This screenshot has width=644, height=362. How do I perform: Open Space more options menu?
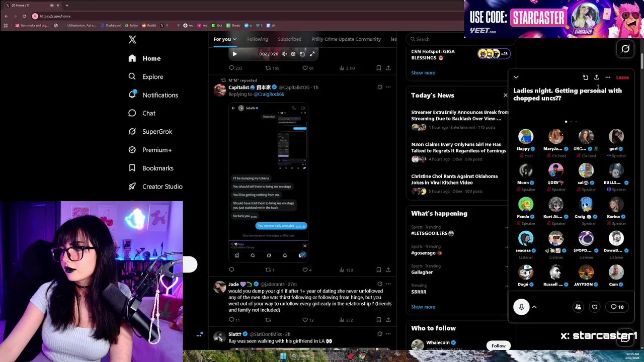[608, 77]
